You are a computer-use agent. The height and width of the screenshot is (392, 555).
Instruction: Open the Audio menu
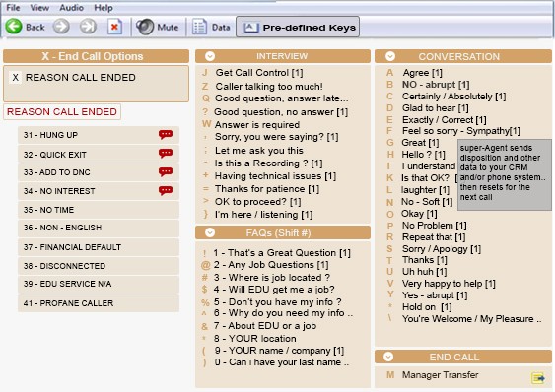[71, 8]
